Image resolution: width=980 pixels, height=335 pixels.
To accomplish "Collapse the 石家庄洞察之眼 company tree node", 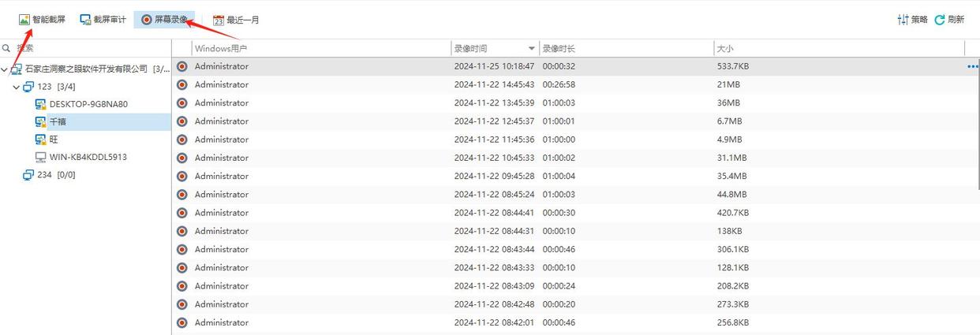I will click(x=5, y=69).
